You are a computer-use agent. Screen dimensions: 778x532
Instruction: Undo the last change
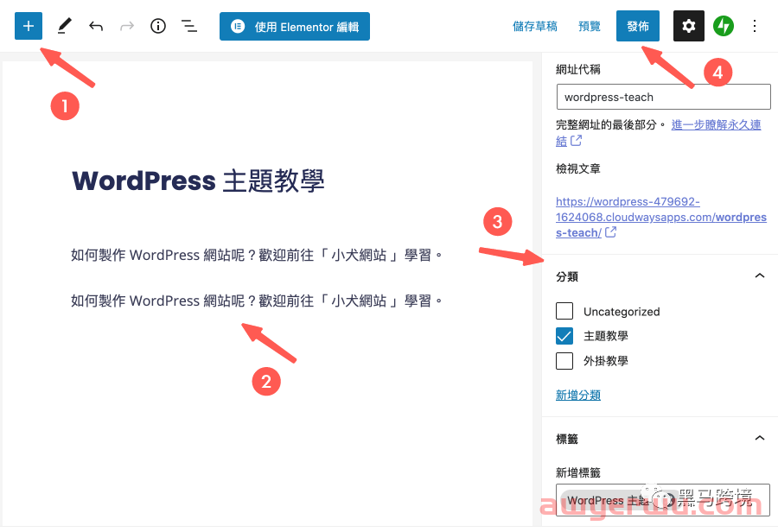96,26
